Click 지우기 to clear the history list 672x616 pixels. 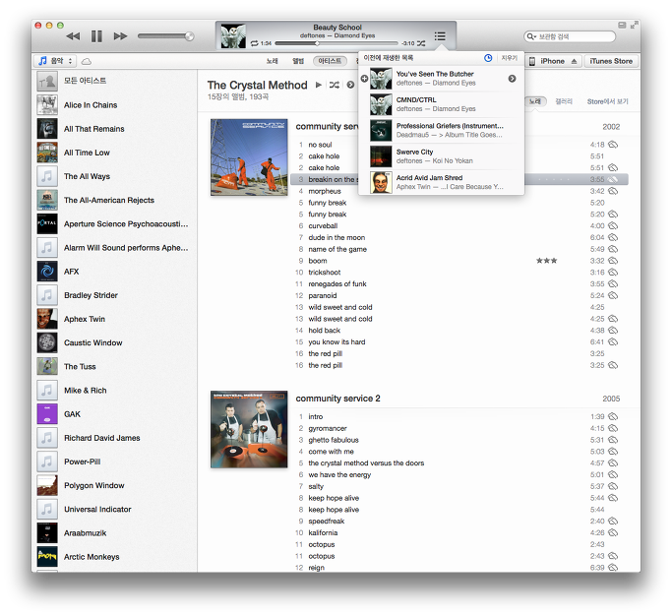tap(510, 58)
